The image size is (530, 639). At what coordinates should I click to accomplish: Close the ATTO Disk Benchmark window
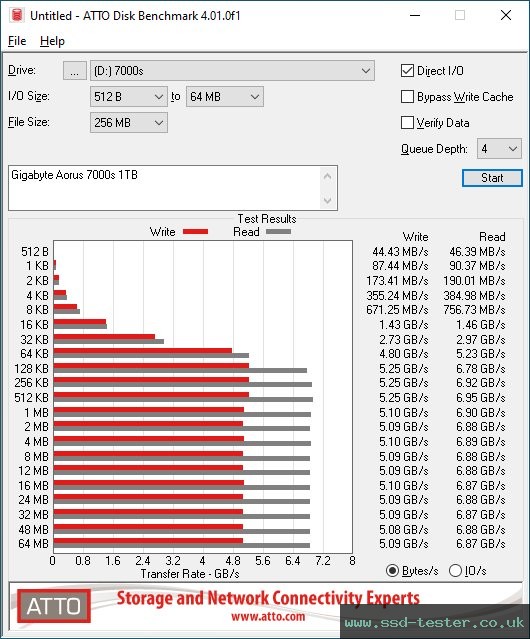point(506,15)
